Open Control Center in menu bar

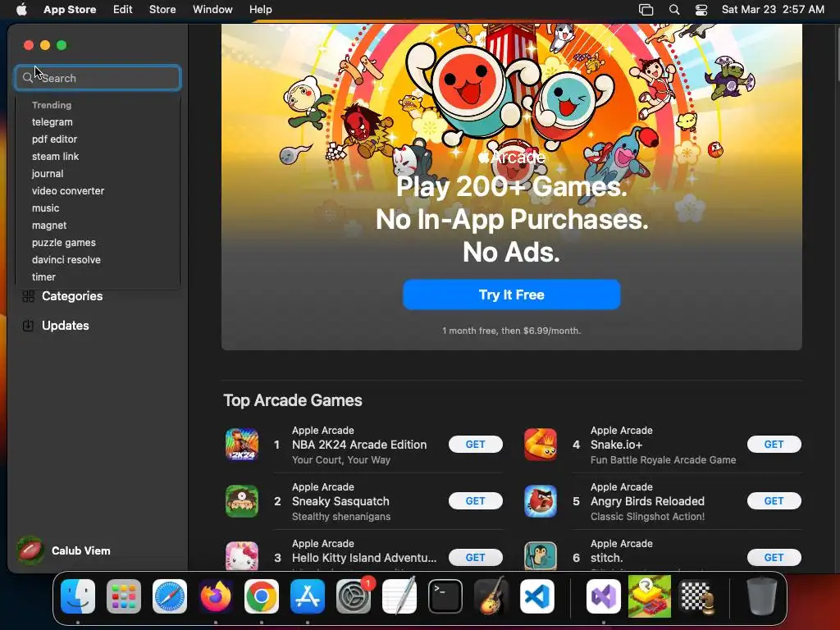coord(701,10)
